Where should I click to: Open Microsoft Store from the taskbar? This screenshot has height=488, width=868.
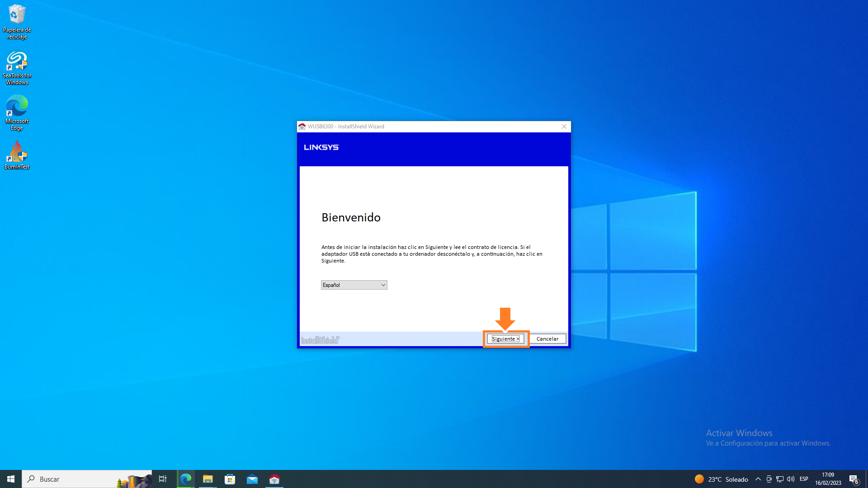point(230,479)
